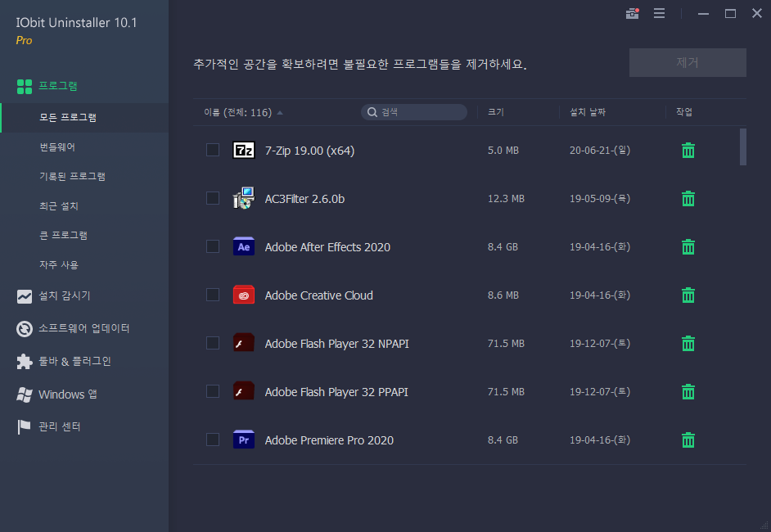The width and height of the screenshot is (771, 532).
Task: Show 자주 사용 programs
Action: pos(59,265)
